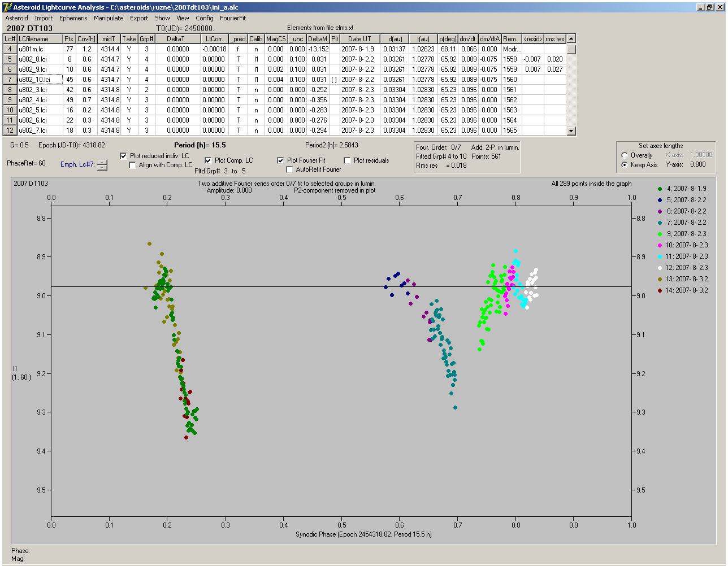This screenshot has width=728, height=566.
Task: Select row header button 12
Action: tap(10, 130)
